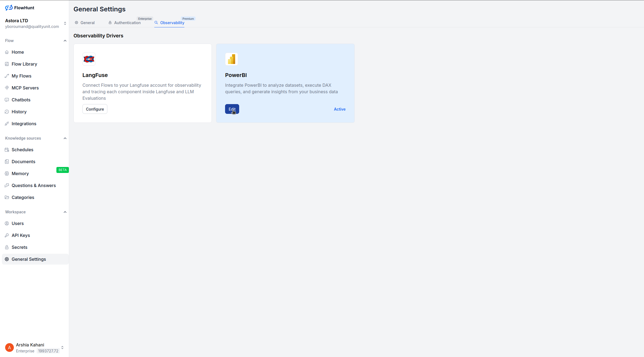Open Questions & Answers in the sidebar

34,185
